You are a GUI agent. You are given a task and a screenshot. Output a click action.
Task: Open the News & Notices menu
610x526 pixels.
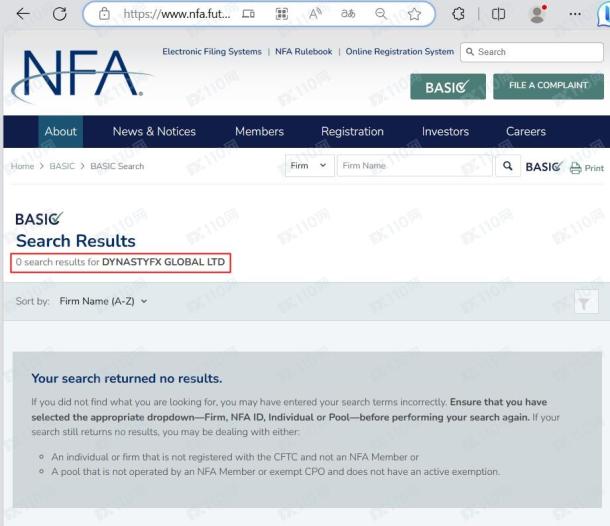click(x=154, y=131)
